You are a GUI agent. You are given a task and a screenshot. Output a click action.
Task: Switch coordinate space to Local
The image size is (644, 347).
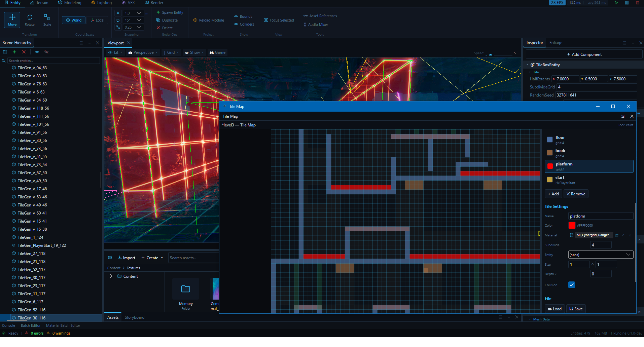pyautogui.click(x=97, y=20)
